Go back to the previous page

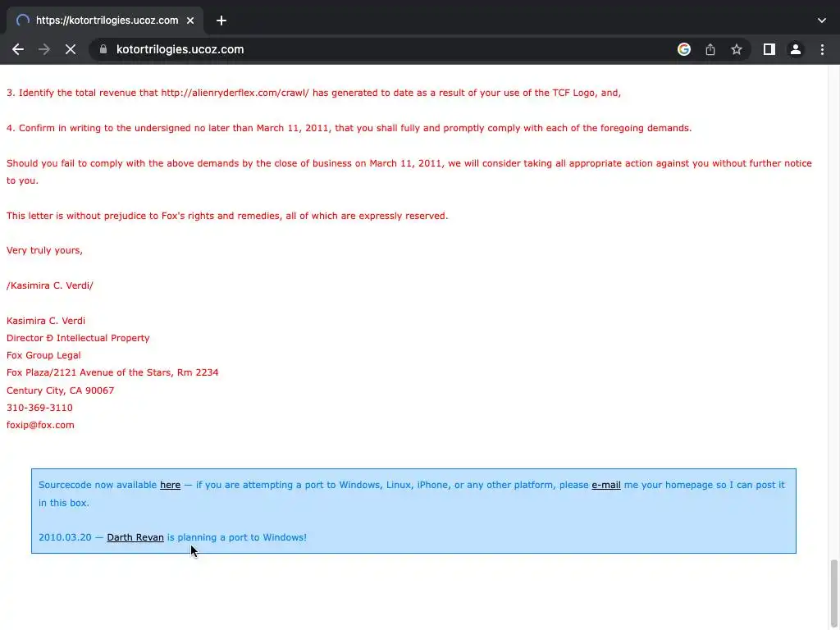18,49
